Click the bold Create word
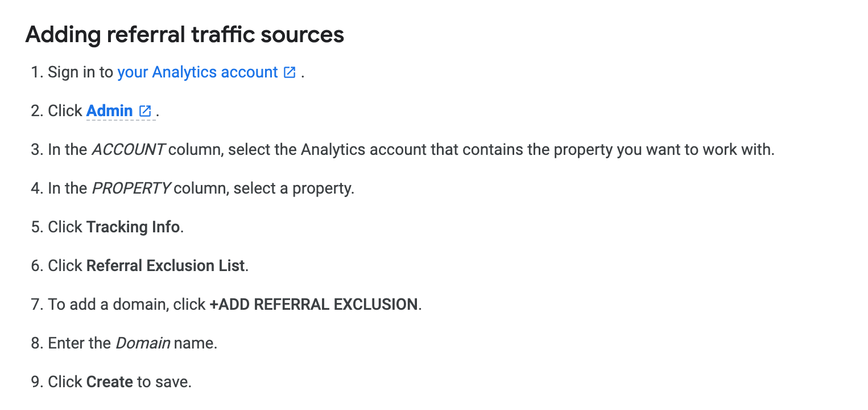 tap(110, 382)
